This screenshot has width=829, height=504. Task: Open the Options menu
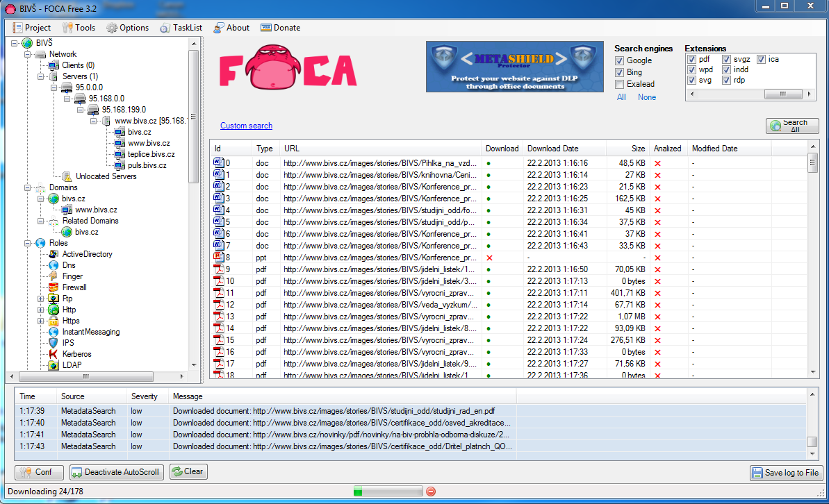click(127, 28)
